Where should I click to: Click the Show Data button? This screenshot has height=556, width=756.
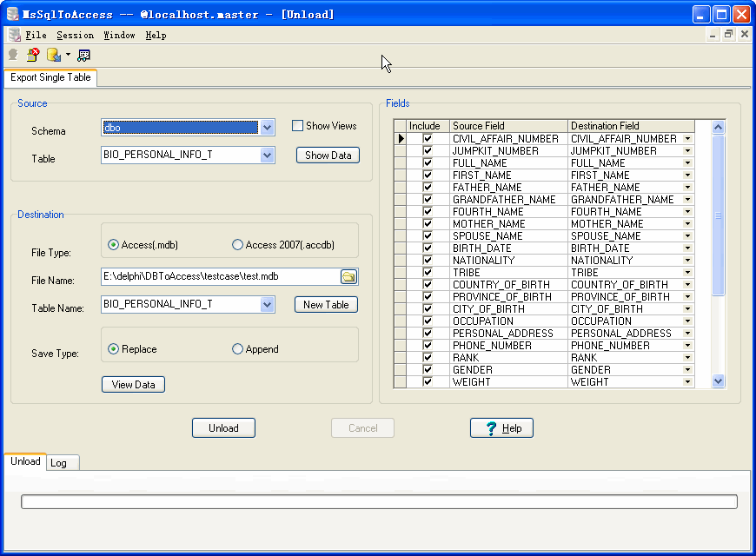click(x=328, y=156)
